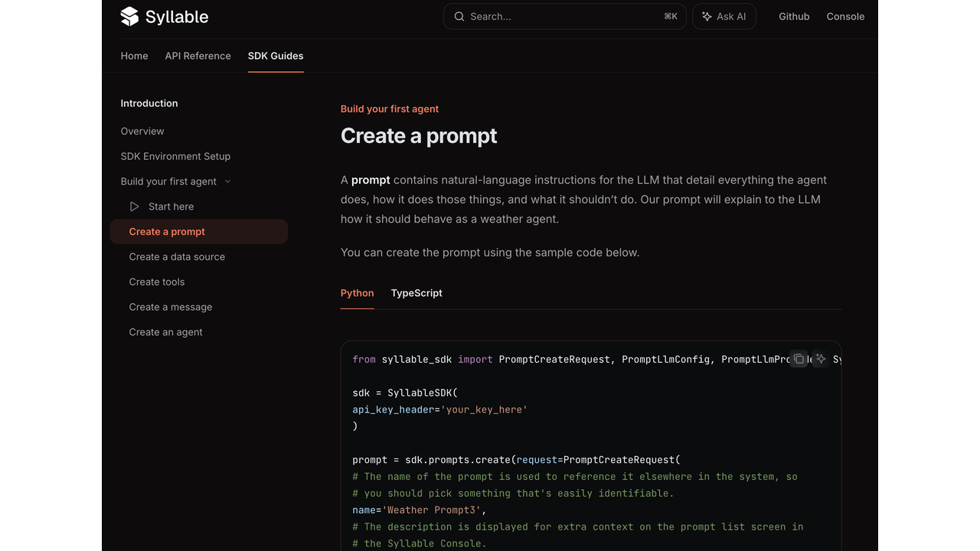Open the Ask AI button
This screenshot has height=551, width=980.
click(724, 16)
